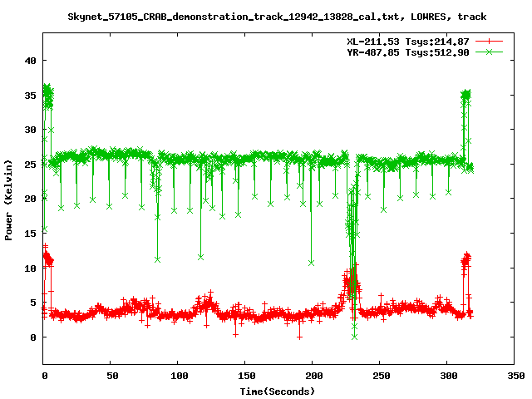Click y-axis tick label 40
Screen dimensions: 532x399
coord(30,61)
